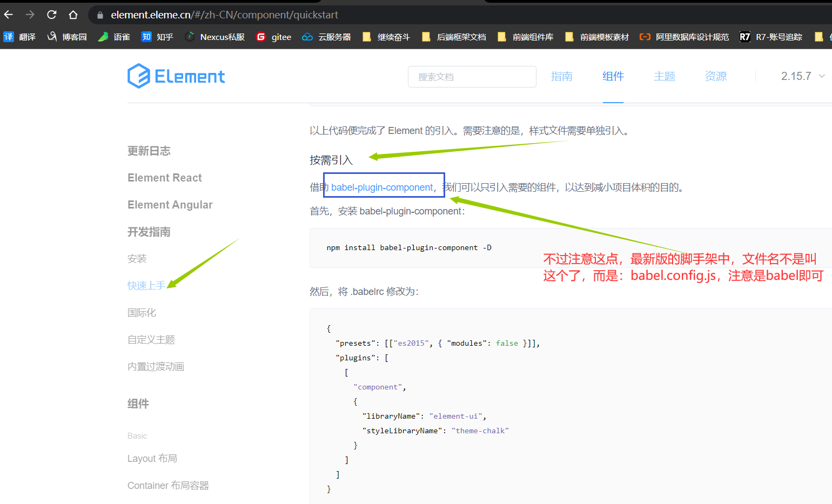Open Element React in the sidebar
The image size is (832, 504).
point(165,178)
